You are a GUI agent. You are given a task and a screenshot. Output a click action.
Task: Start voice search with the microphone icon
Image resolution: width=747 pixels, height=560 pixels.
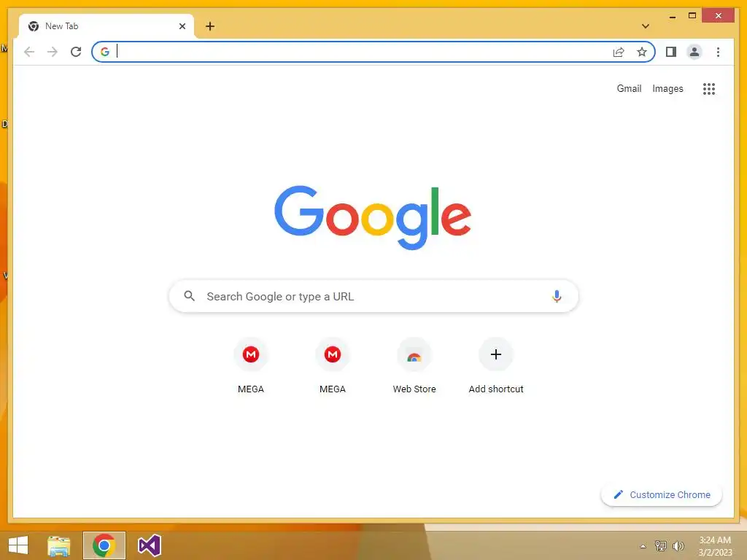click(x=557, y=296)
